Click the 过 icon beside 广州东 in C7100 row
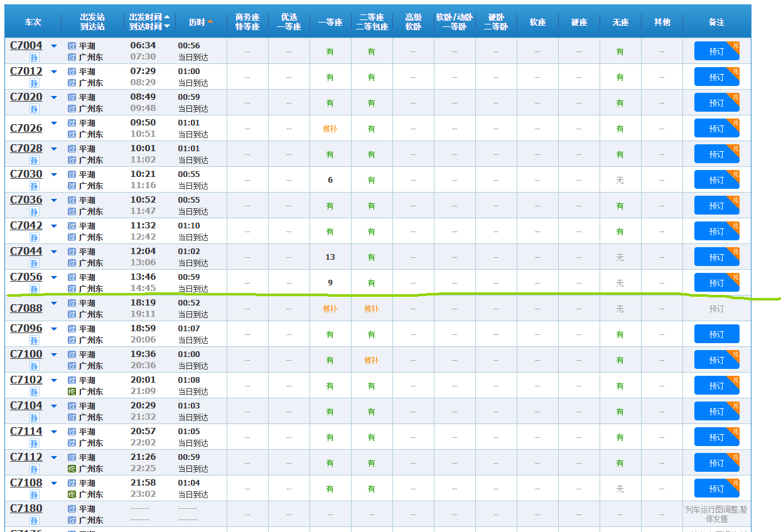 coord(72,366)
